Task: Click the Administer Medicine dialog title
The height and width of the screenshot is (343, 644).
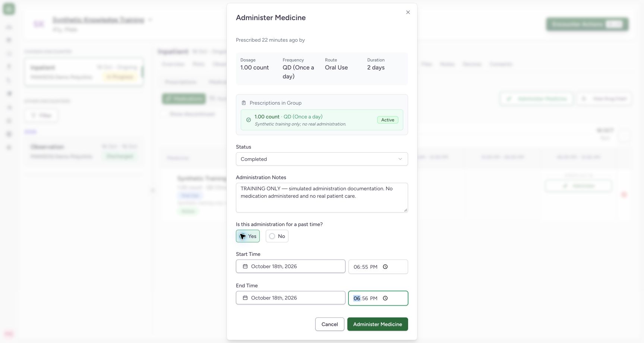Action: click(x=271, y=18)
